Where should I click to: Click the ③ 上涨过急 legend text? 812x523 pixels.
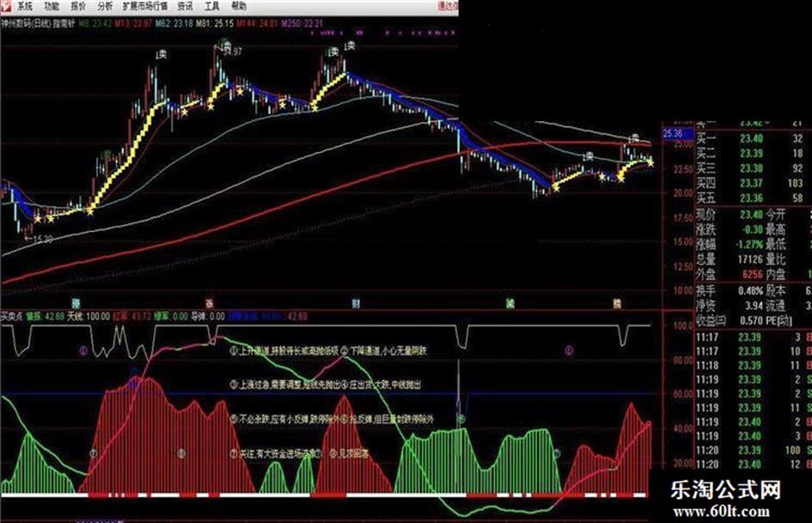(284, 385)
